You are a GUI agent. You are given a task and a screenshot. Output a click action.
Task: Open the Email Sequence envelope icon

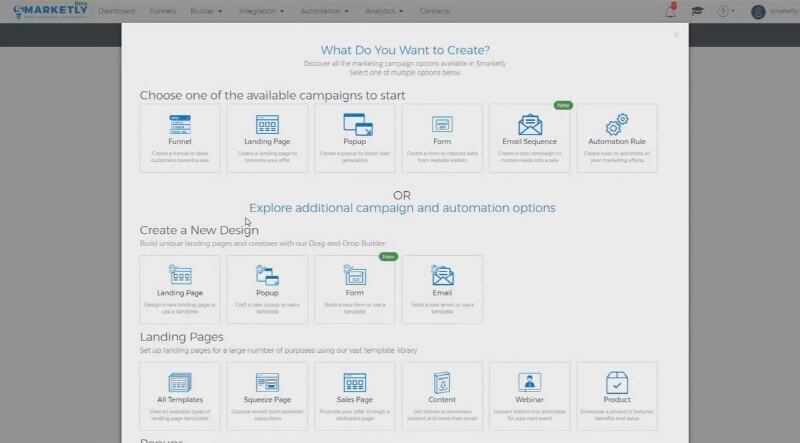pos(530,125)
